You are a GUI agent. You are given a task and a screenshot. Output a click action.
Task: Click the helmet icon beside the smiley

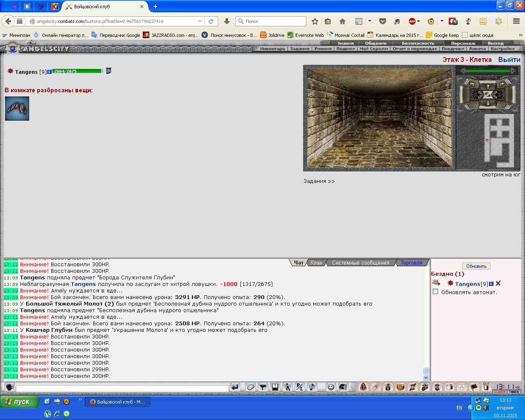click(x=343, y=387)
